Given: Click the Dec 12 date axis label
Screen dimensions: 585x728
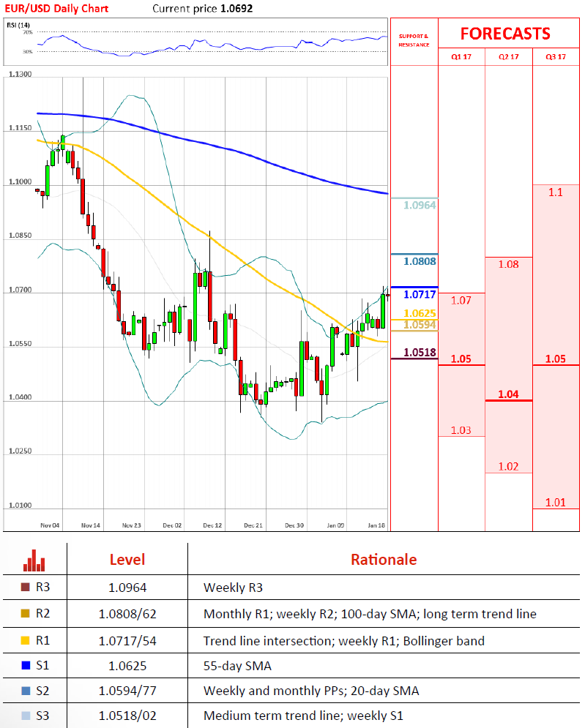Looking at the screenshot, I should 212,525.
